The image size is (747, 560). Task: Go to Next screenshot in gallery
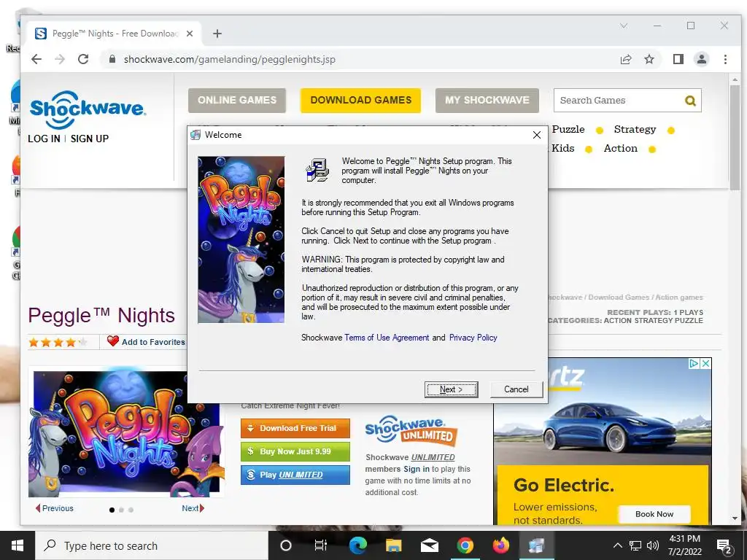[x=193, y=508]
